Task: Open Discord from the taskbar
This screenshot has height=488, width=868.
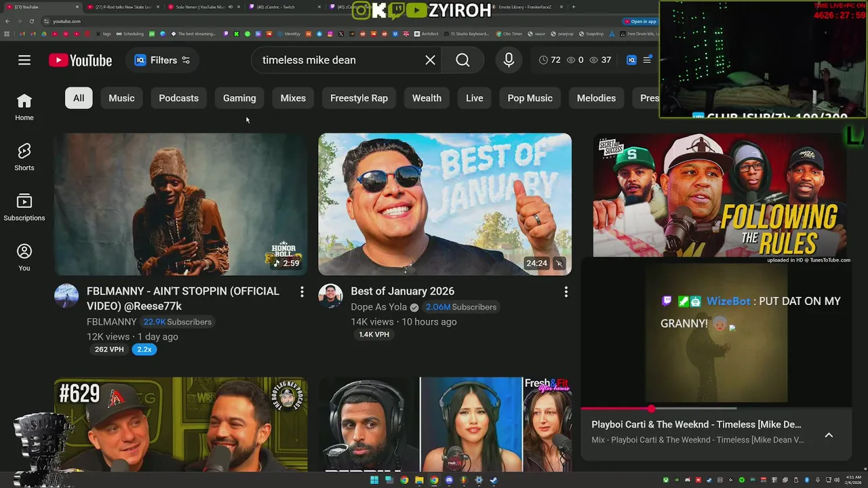Action: pos(449,481)
